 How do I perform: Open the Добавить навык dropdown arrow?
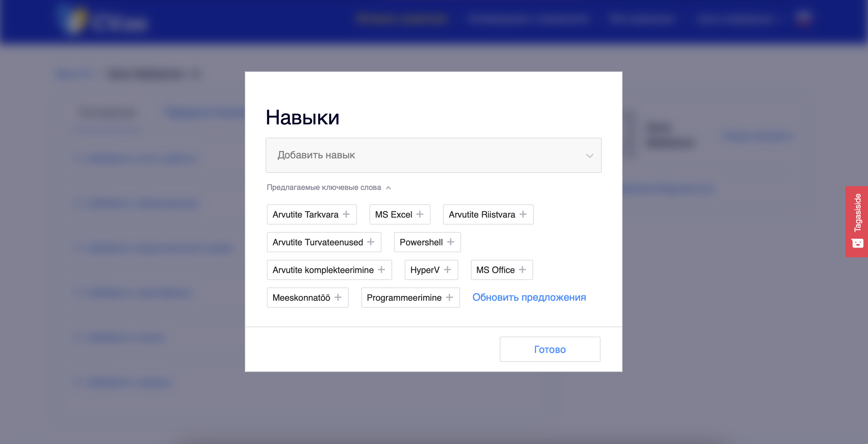[x=589, y=156]
